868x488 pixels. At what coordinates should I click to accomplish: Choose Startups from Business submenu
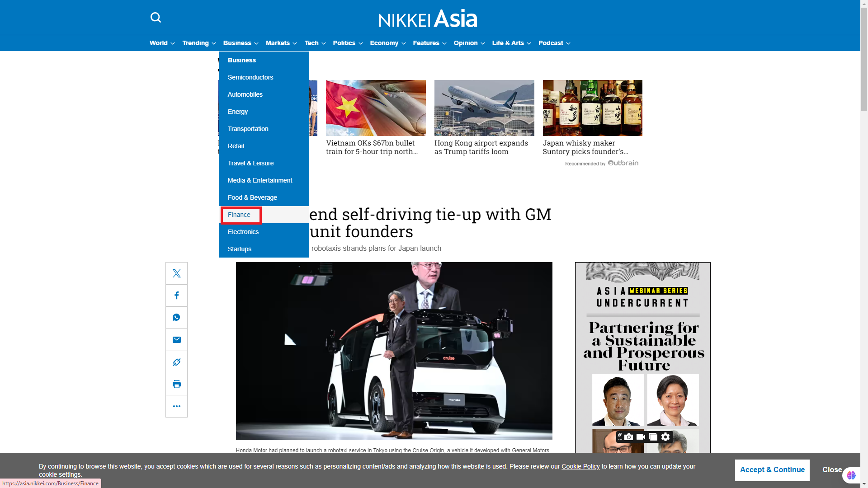click(239, 249)
